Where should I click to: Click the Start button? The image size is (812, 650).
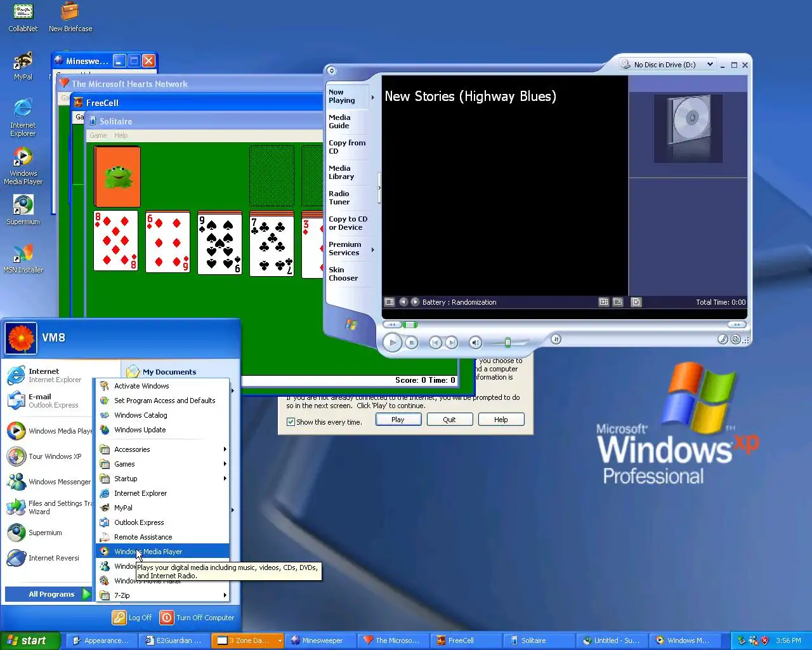tap(30, 640)
